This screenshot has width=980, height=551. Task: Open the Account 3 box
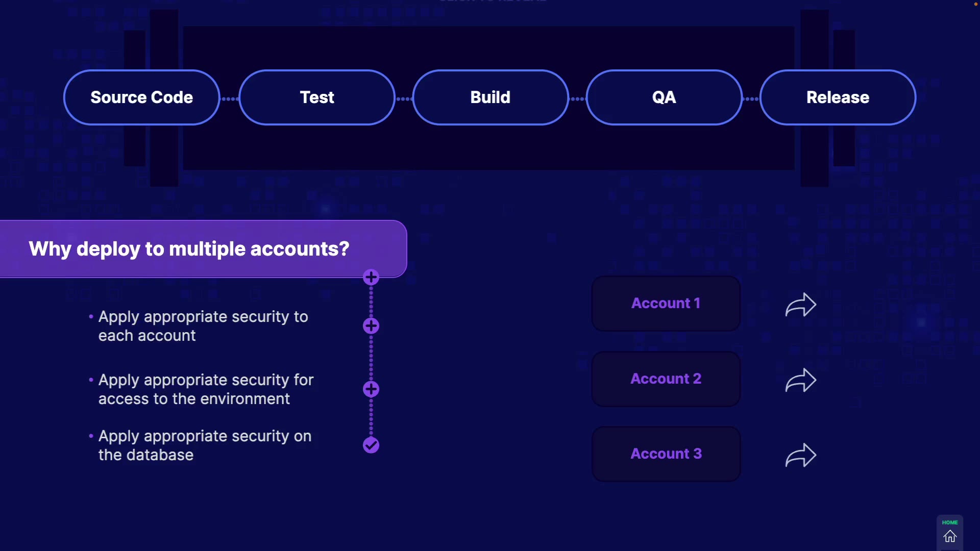click(x=666, y=454)
